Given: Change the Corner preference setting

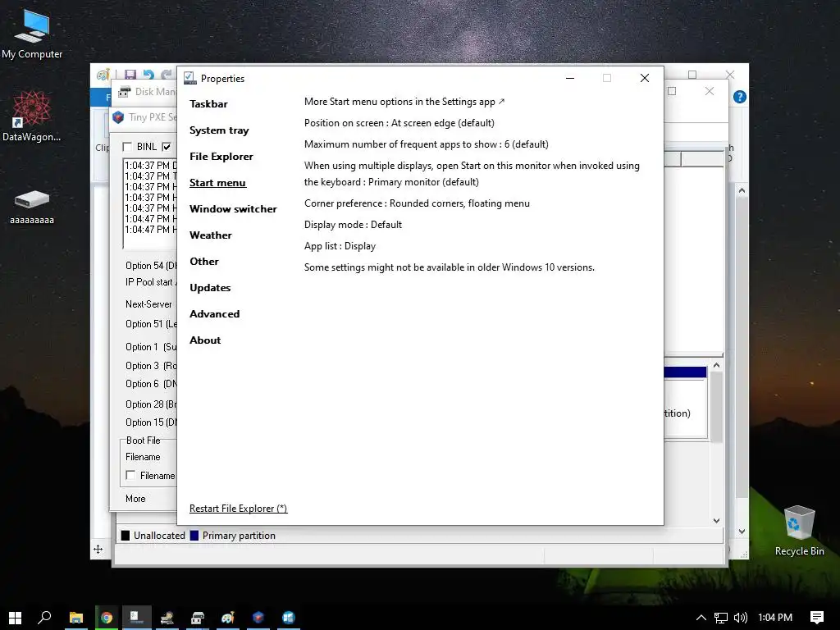Looking at the screenshot, I should coord(417,203).
